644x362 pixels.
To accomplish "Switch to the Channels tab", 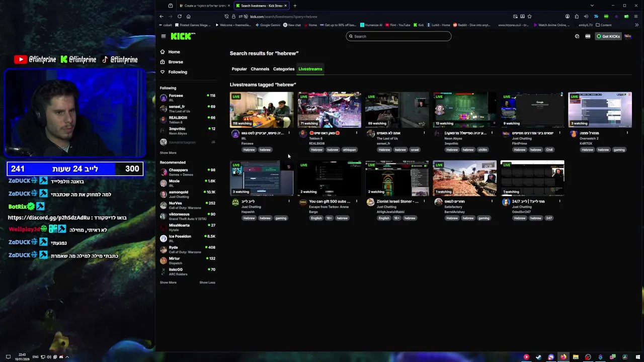I will point(260,69).
